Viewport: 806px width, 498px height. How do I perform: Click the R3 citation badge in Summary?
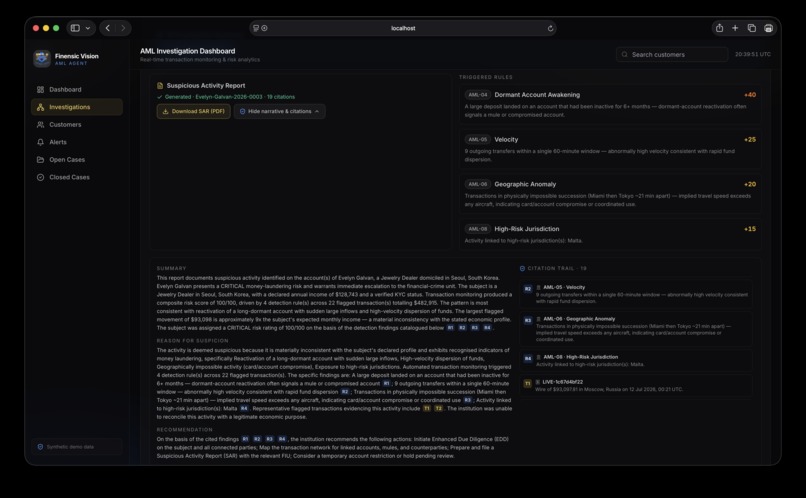tap(475, 328)
